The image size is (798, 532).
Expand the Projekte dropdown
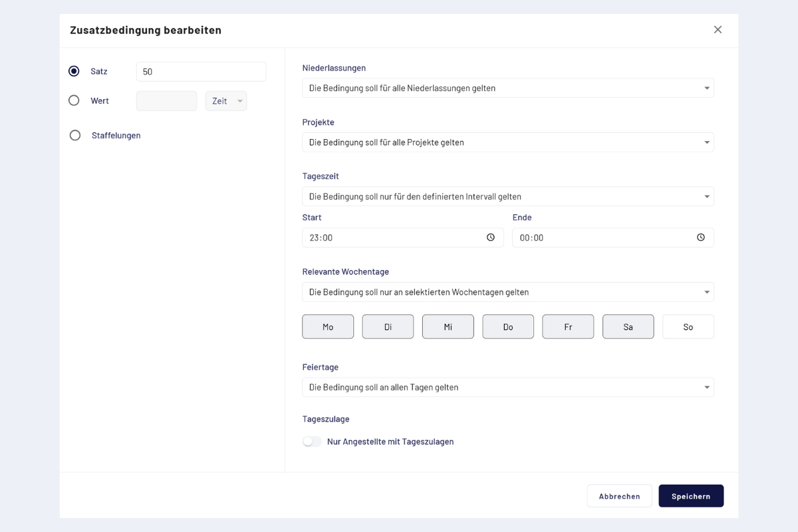[x=508, y=142]
